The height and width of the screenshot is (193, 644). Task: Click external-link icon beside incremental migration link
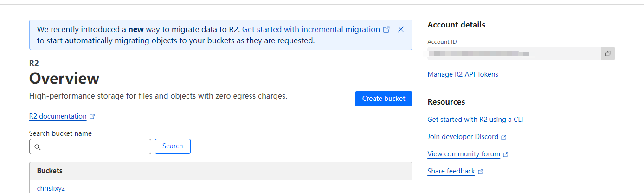386,30
